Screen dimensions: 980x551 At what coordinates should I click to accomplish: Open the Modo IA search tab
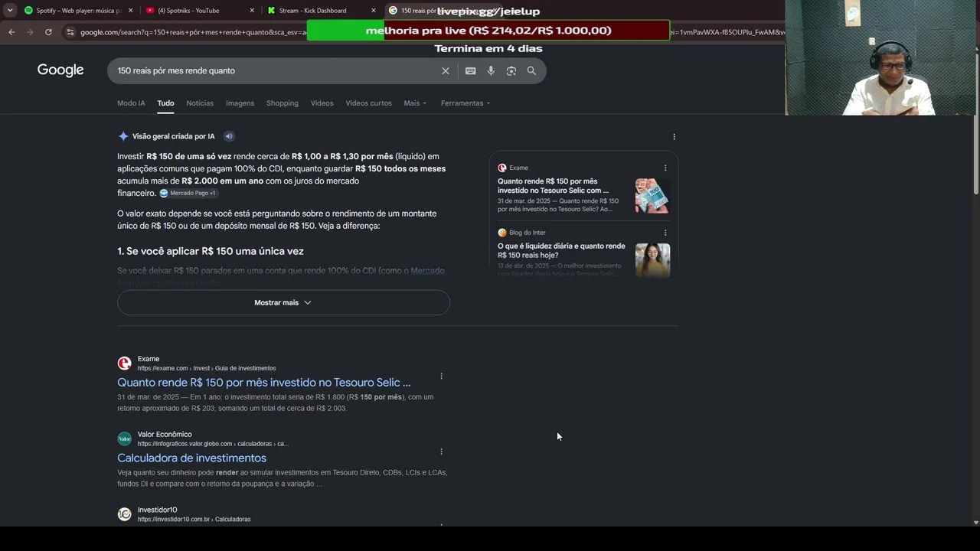coord(131,103)
